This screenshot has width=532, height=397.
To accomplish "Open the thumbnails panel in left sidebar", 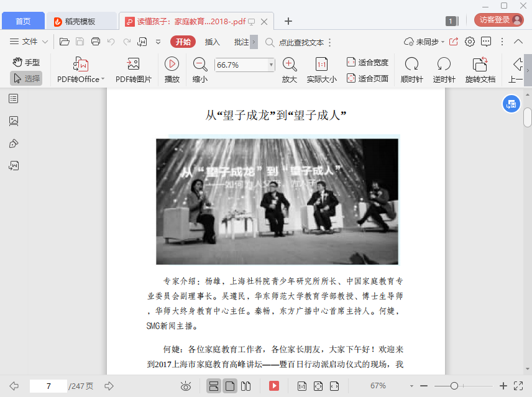I will click(x=14, y=121).
